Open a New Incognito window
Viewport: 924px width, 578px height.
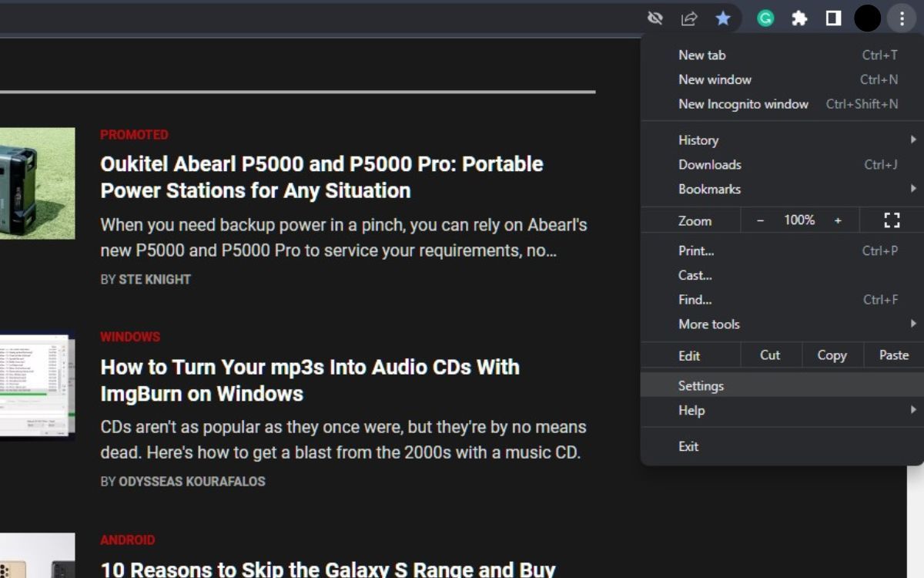coord(782,104)
